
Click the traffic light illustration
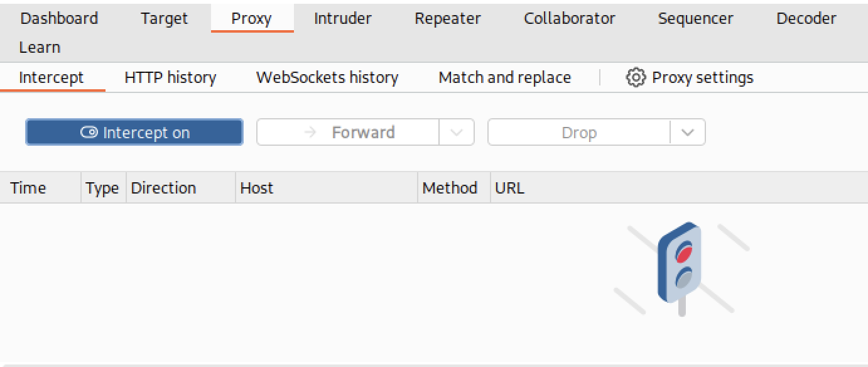click(681, 268)
